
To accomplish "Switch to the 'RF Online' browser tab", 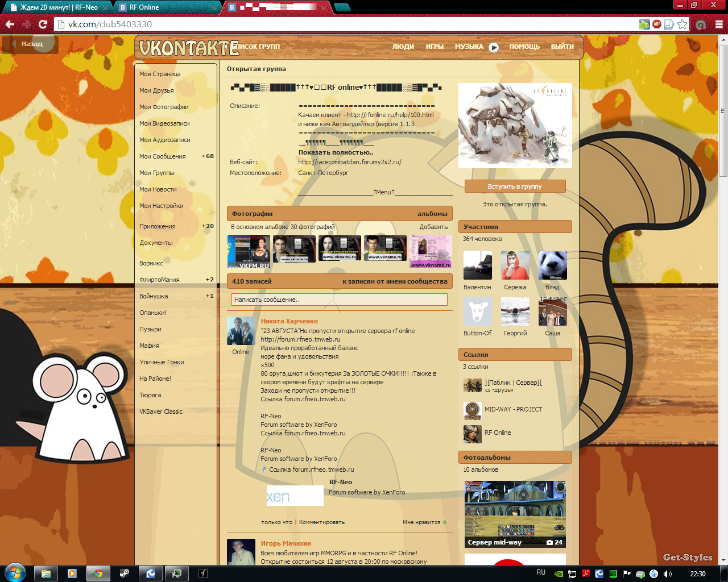I will tap(167, 7).
